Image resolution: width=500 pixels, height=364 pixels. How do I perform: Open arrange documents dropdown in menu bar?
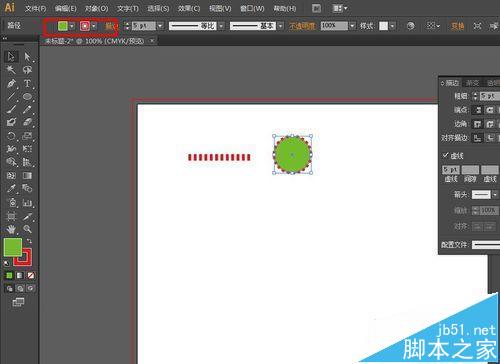(x=340, y=8)
